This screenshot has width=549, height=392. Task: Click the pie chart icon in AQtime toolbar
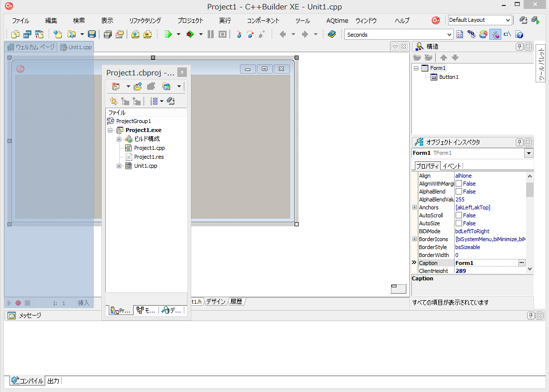pyautogui.click(x=482, y=34)
